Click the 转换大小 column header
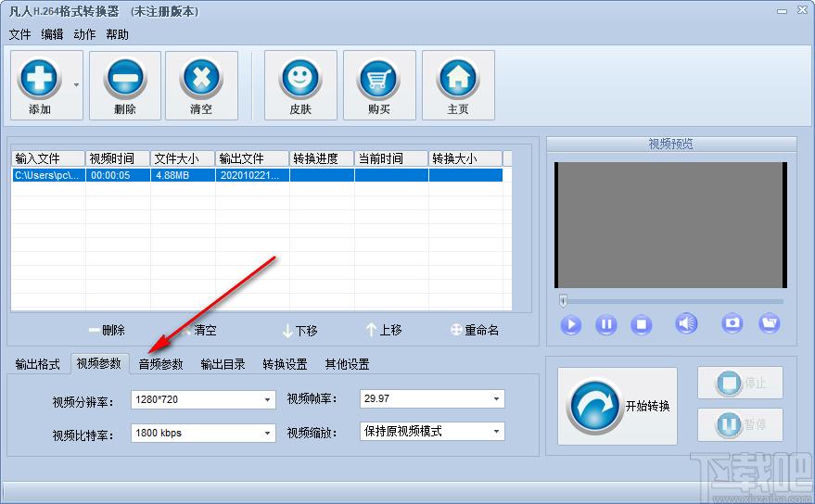This screenshot has height=504, width=815. [465, 158]
